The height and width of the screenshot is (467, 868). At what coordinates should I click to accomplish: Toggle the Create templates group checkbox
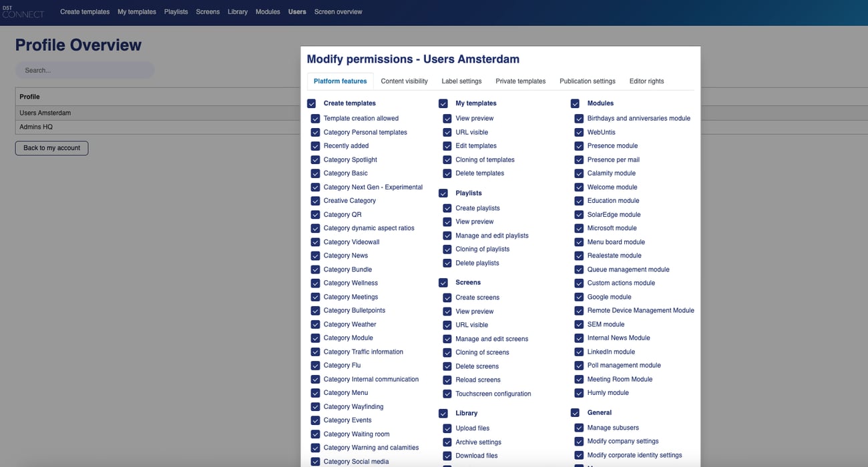point(311,103)
